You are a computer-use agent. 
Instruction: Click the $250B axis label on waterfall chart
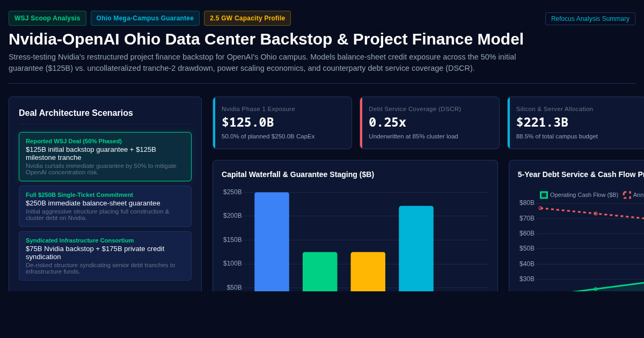pos(232,192)
